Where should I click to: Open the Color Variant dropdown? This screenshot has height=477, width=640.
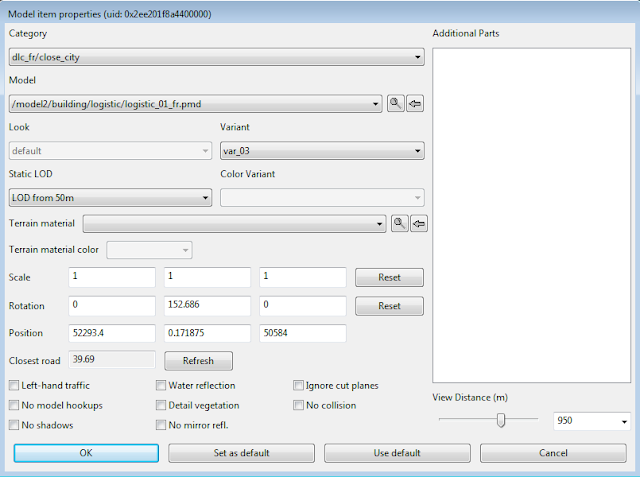(x=322, y=198)
